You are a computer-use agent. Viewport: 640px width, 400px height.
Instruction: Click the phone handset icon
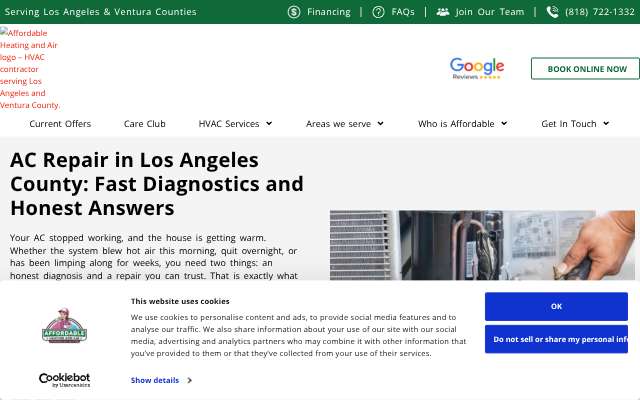pos(552,12)
